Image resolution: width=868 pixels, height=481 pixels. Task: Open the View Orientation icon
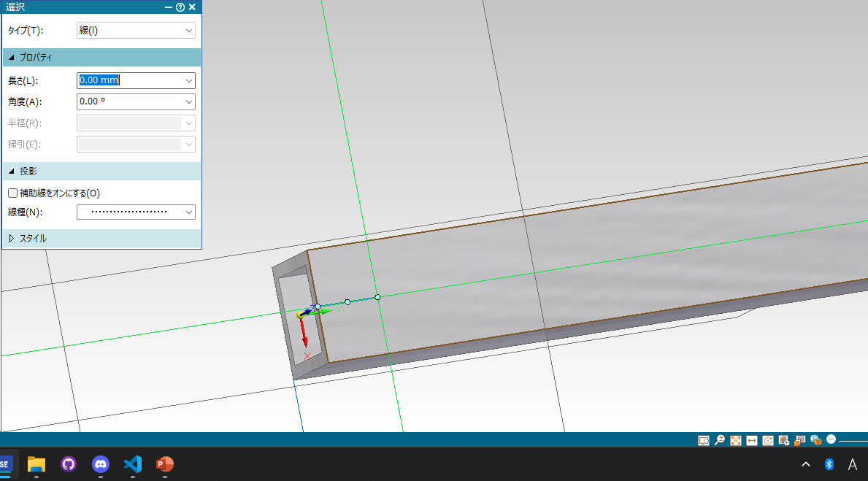[784, 440]
